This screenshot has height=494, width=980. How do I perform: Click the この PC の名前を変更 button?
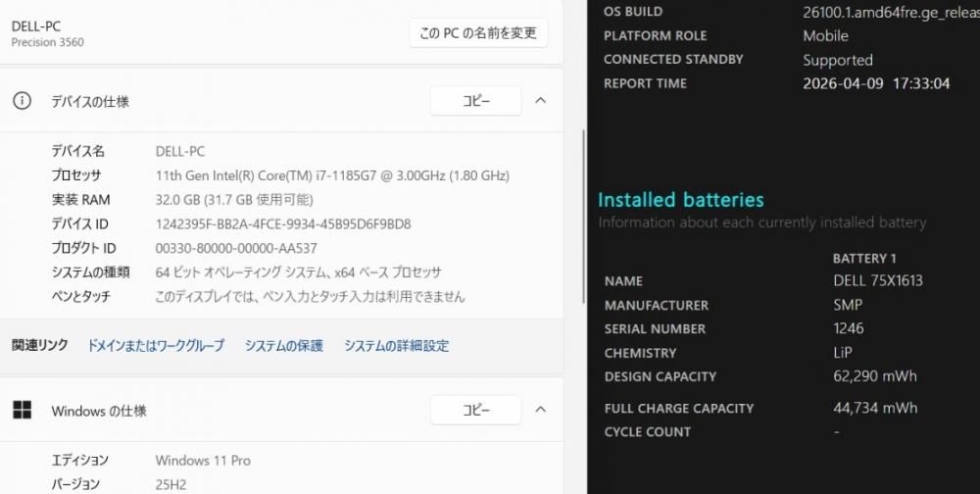478,33
